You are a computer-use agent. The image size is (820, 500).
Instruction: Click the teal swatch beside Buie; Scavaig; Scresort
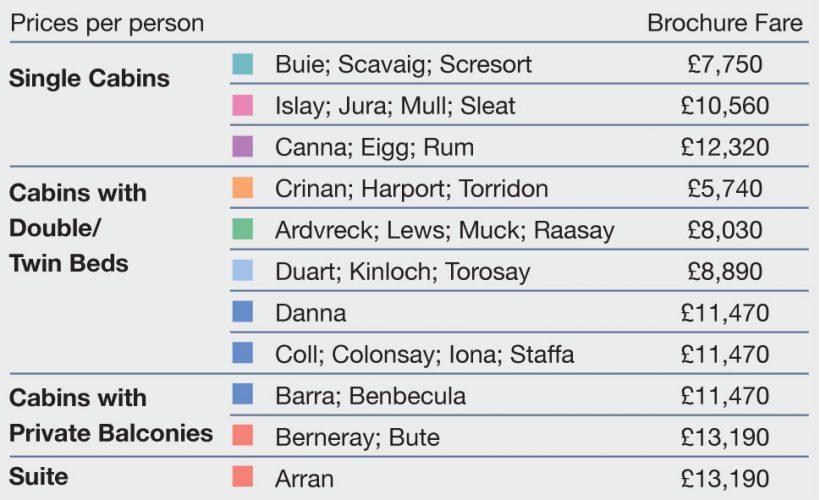tap(242, 65)
